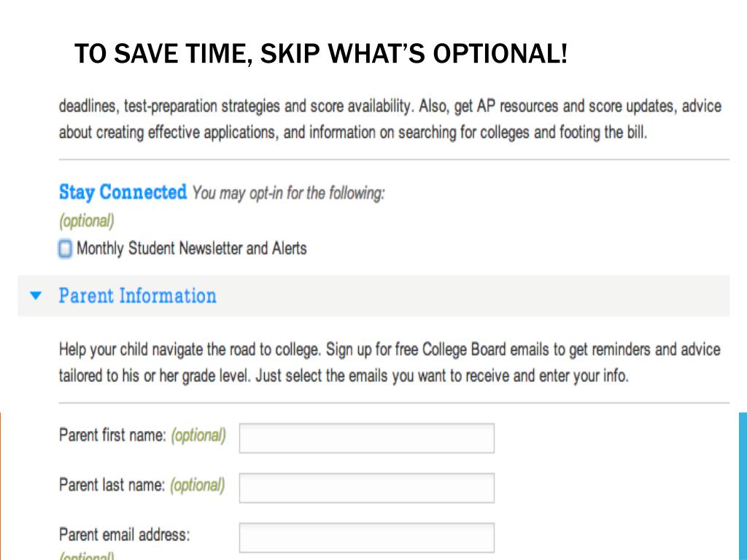Click the 'Parent last name:' label
This screenshot has height=560, width=747.
(x=112, y=485)
